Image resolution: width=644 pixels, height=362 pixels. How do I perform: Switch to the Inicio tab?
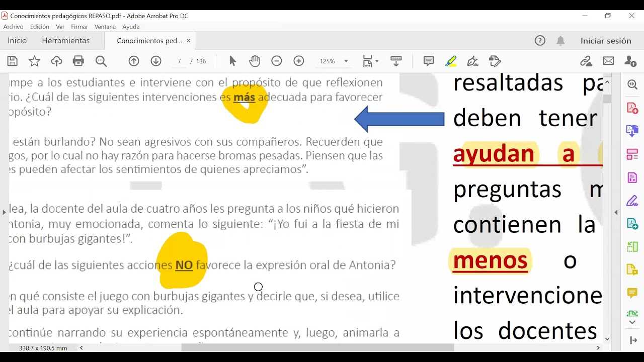17,41
